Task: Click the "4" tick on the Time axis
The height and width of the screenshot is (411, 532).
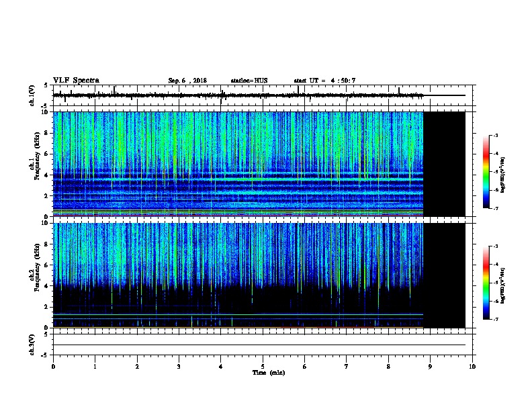Action: (221, 366)
